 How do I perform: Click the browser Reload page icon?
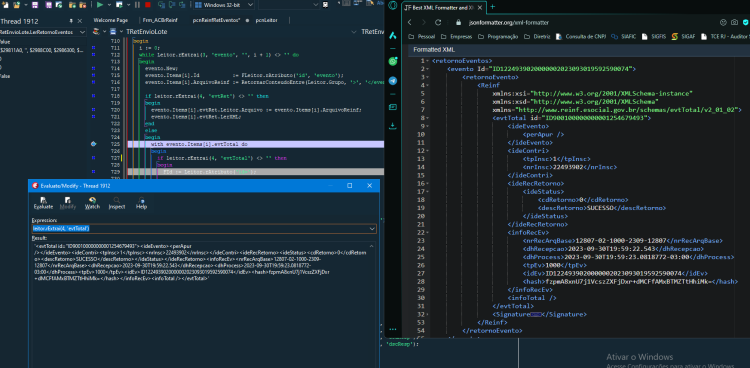click(x=438, y=22)
